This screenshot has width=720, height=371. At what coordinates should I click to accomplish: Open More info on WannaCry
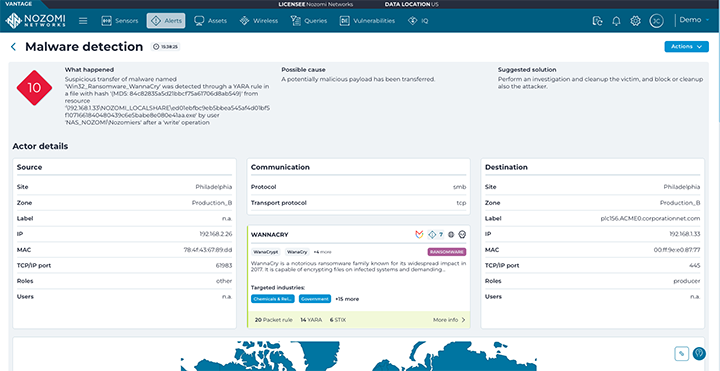pos(449,320)
